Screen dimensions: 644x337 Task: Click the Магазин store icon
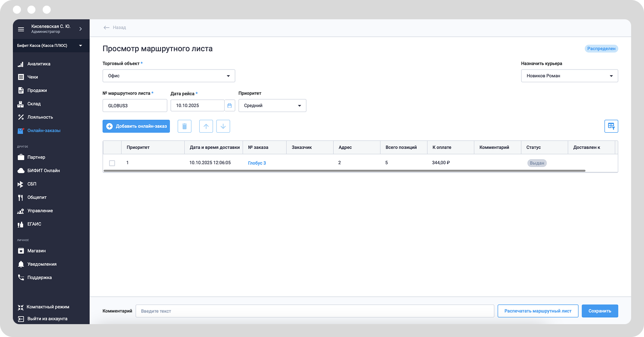click(21, 251)
